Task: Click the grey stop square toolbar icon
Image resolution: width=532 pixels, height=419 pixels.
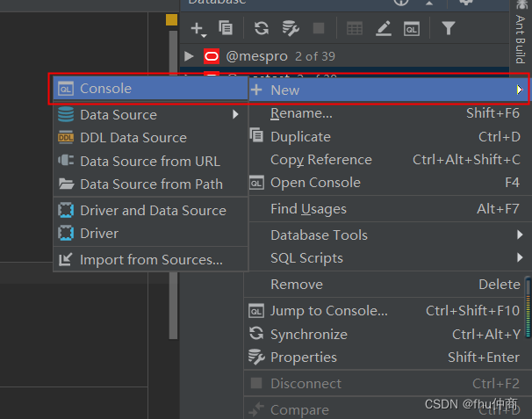Action: [x=319, y=28]
